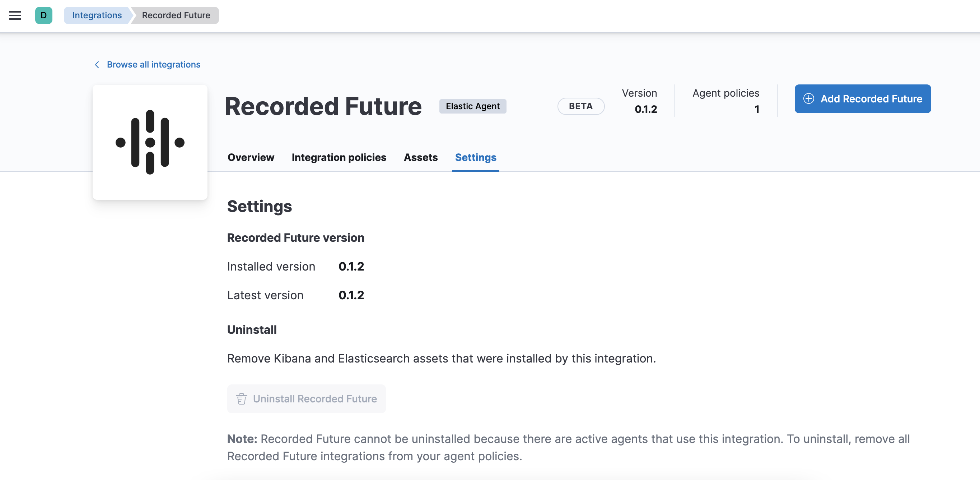
Task: Select the Assets tab
Action: (420, 157)
